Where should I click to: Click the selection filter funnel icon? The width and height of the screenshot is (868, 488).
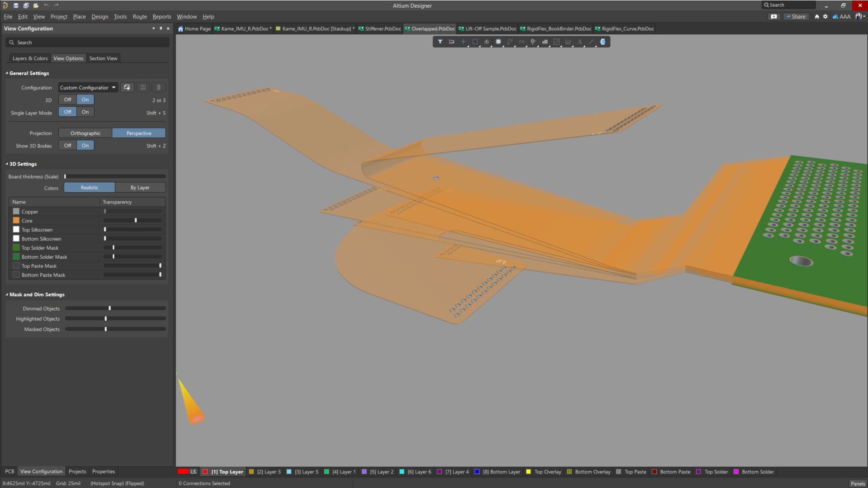click(440, 42)
